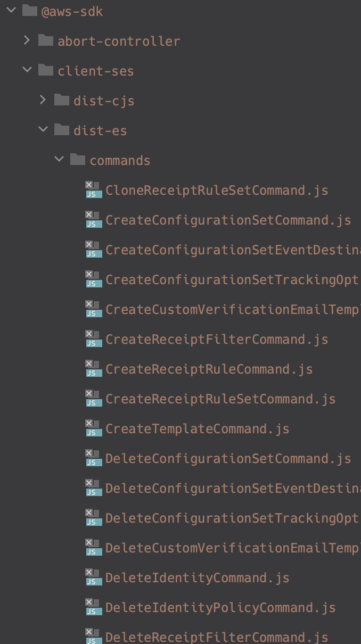Image resolution: width=361 pixels, height=644 pixels.
Task: Click JS icon of CreateReceiptRuleCommand.js
Action: [x=93, y=369]
